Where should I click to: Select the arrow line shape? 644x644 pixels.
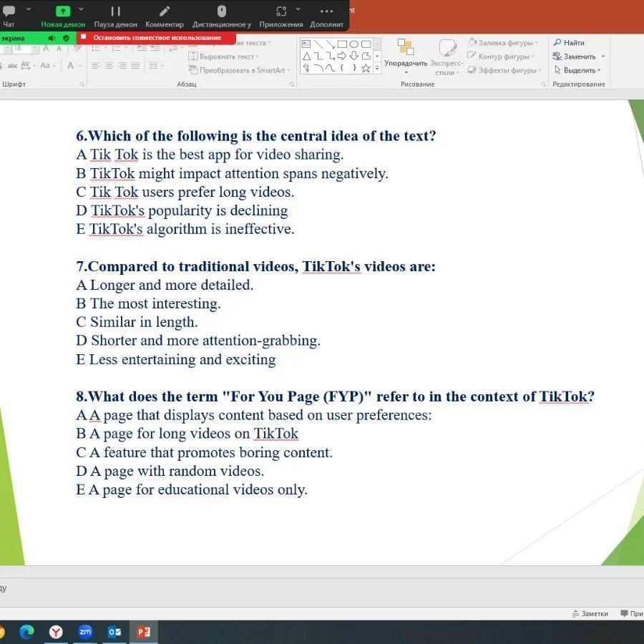click(x=330, y=44)
